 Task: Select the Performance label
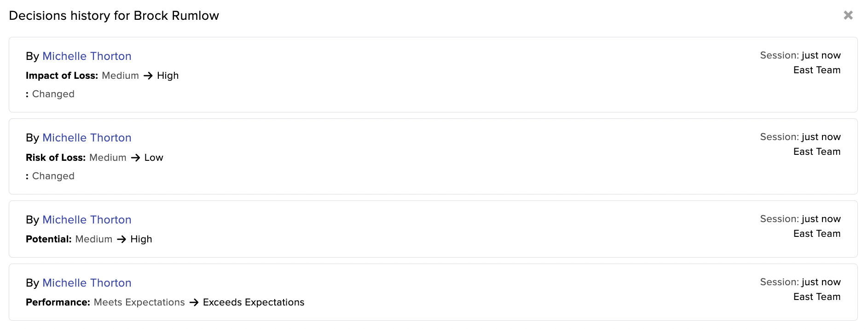(x=58, y=302)
